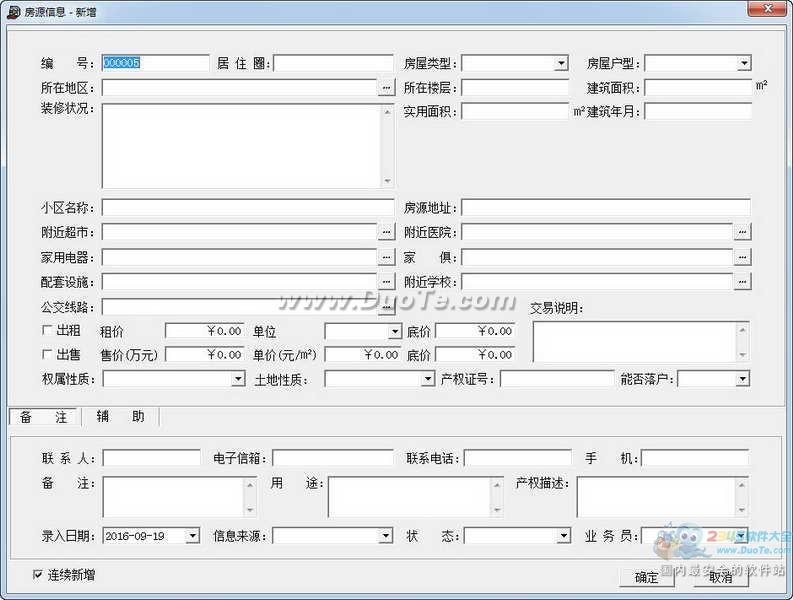Open the 房屋户型 combo box
Viewport: 793px width, 600px height.
(743, 64)
